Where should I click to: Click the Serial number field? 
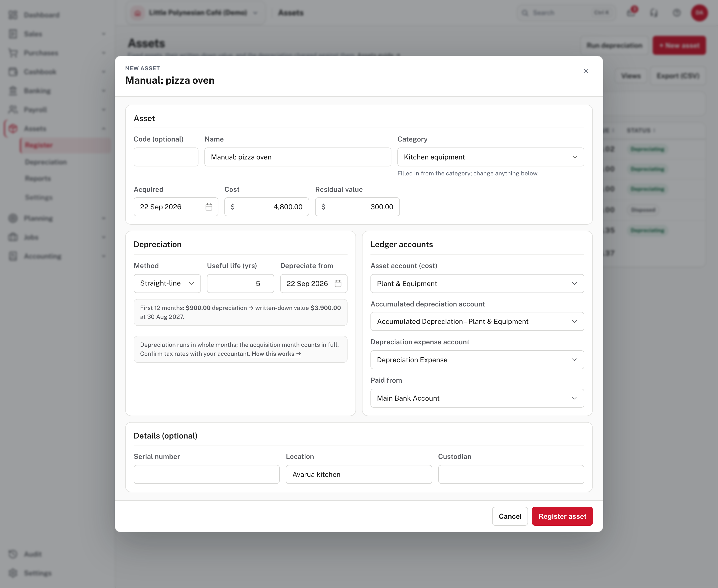click(x=206, y=474)
